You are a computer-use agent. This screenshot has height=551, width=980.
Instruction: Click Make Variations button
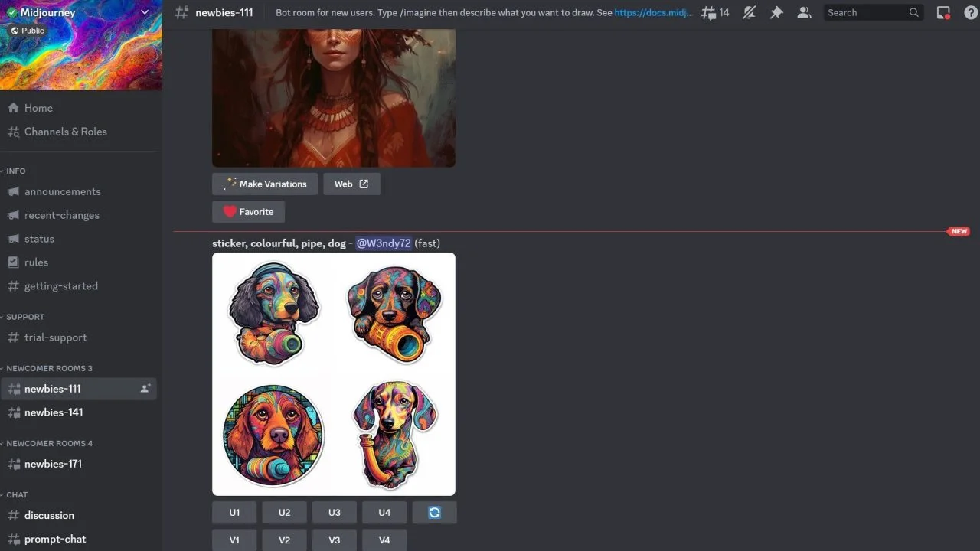(265, 184)
